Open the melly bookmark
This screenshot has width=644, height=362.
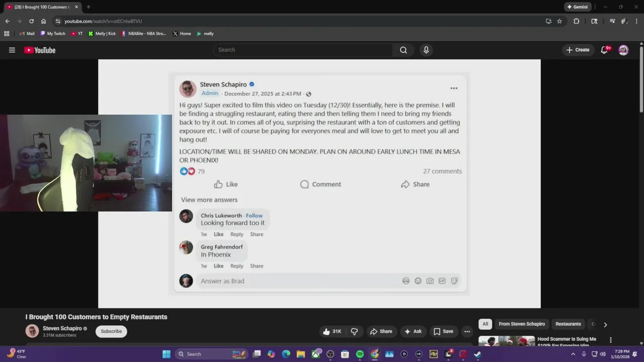[x=205, y=34]
